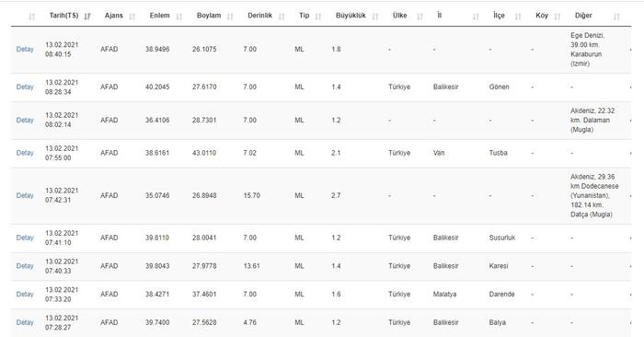Sort table using Enlem column arrows
The height and width of the screenshot is (337, 644).
[x=179, y=17]
